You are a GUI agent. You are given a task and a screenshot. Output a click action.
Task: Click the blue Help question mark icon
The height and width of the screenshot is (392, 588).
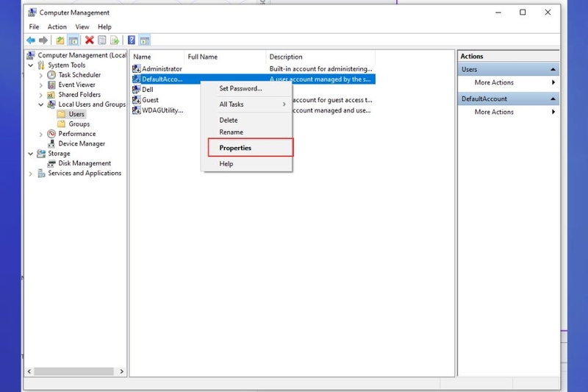132,40
